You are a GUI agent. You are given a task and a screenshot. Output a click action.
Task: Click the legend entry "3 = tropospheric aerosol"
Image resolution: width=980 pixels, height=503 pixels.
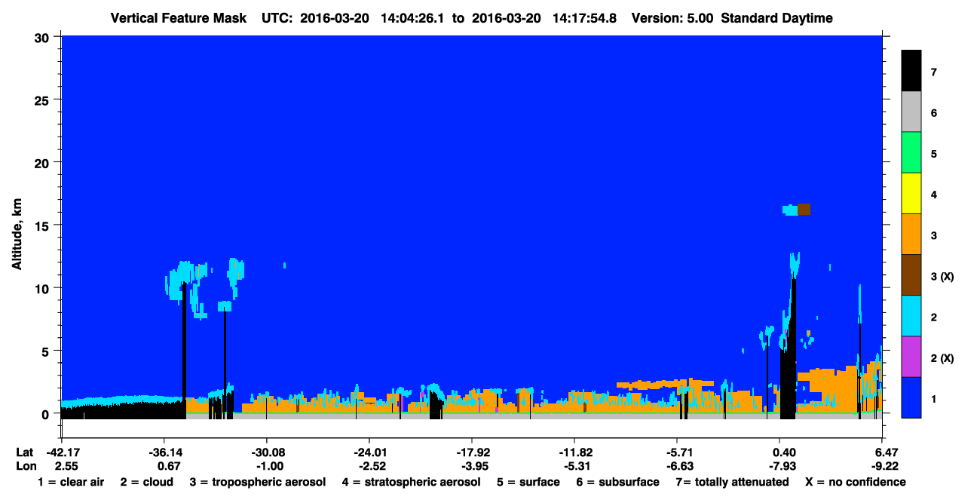click(258, 482)
